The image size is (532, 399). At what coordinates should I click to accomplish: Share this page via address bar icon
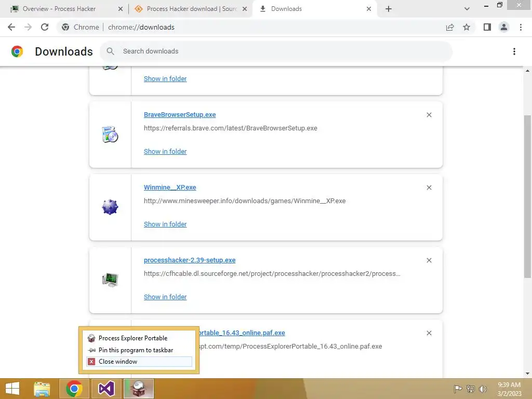(x=450, y=27)
